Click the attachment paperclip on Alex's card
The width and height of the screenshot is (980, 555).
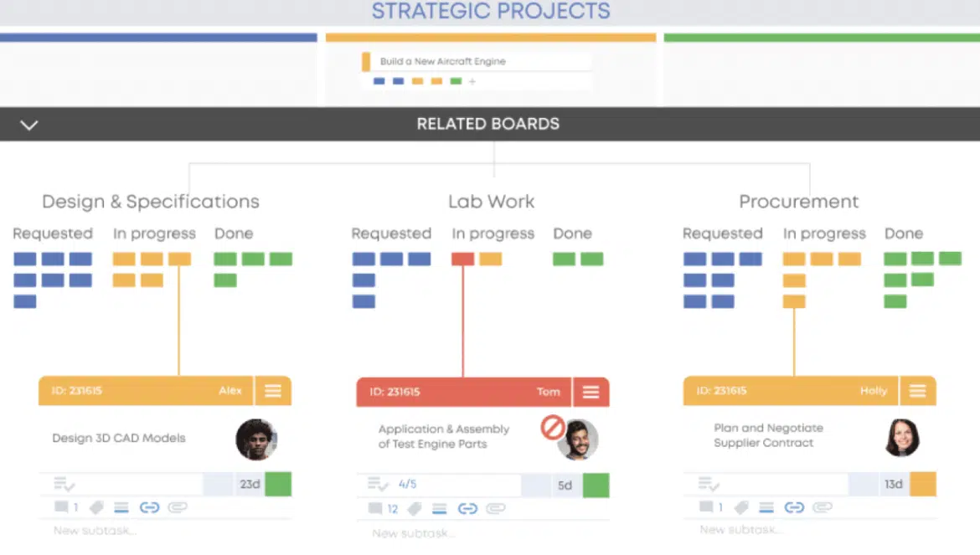point(178,507)
